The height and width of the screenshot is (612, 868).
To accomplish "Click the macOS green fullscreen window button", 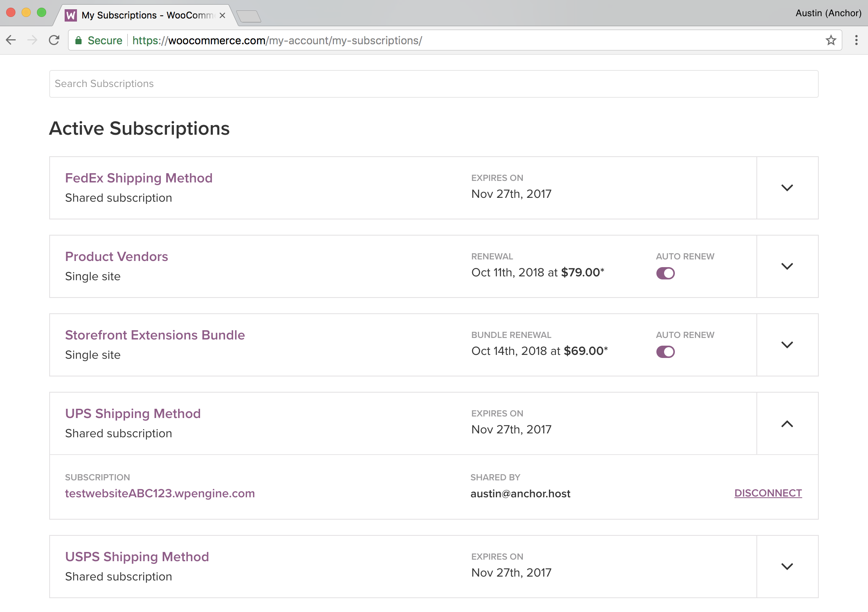I will click(x=41, y=12).
